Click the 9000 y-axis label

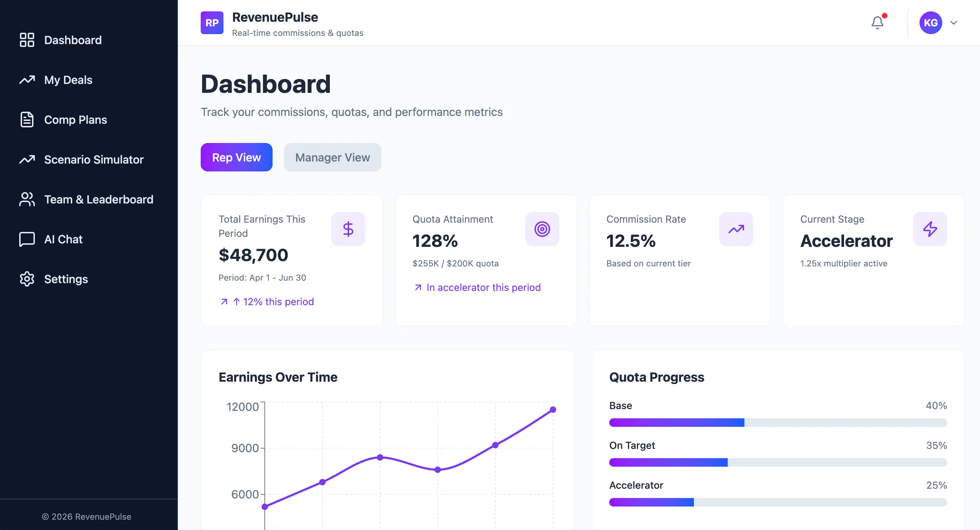(x=245, y=448)
